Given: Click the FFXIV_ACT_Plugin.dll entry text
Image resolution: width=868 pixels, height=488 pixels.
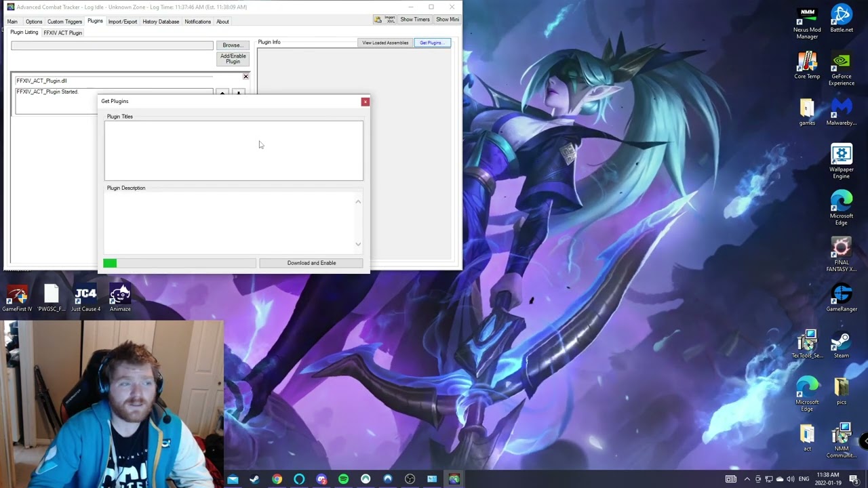Looking at the screenshot, I should (x=41, y=81).
